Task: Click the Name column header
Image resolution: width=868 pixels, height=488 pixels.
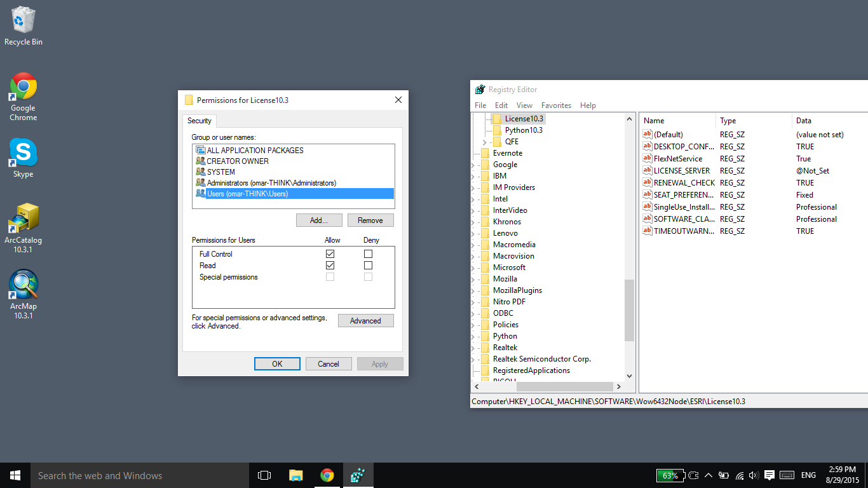Action: coord(677,121)
